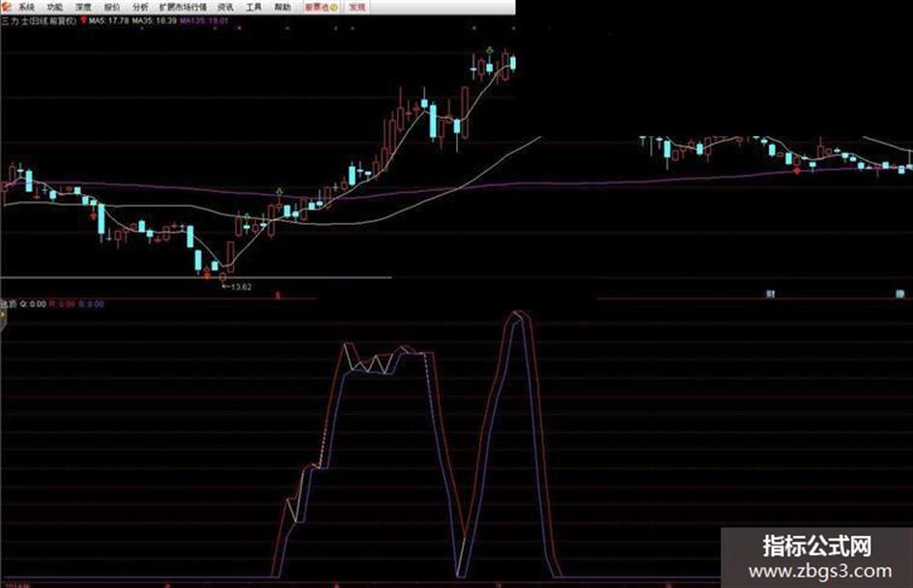Click the red marker icon beside MA5 label

coord(83,20)
